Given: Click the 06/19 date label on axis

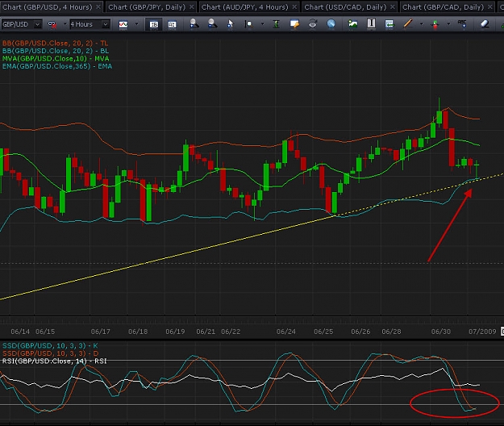Looking at the screenshot, I should click(x=175, y=332).
